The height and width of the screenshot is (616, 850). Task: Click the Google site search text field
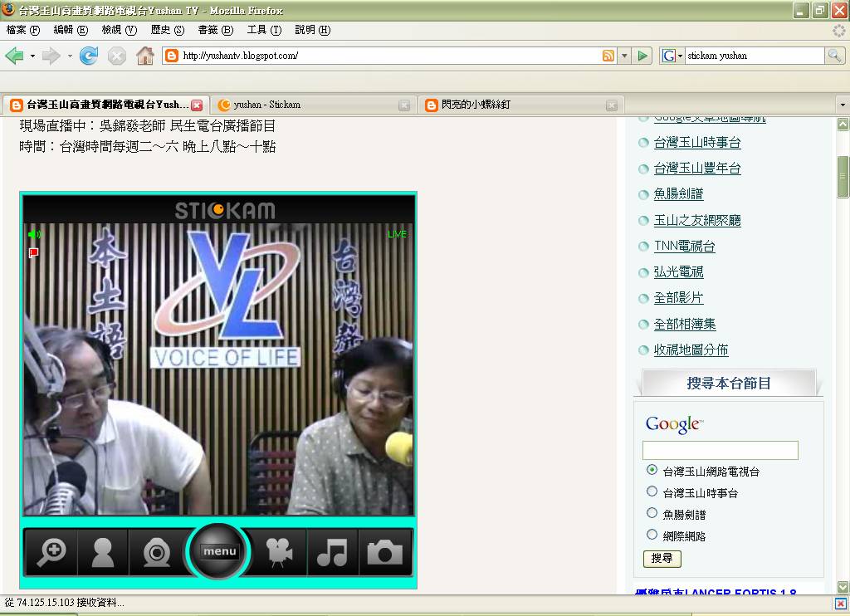[720, 450]
